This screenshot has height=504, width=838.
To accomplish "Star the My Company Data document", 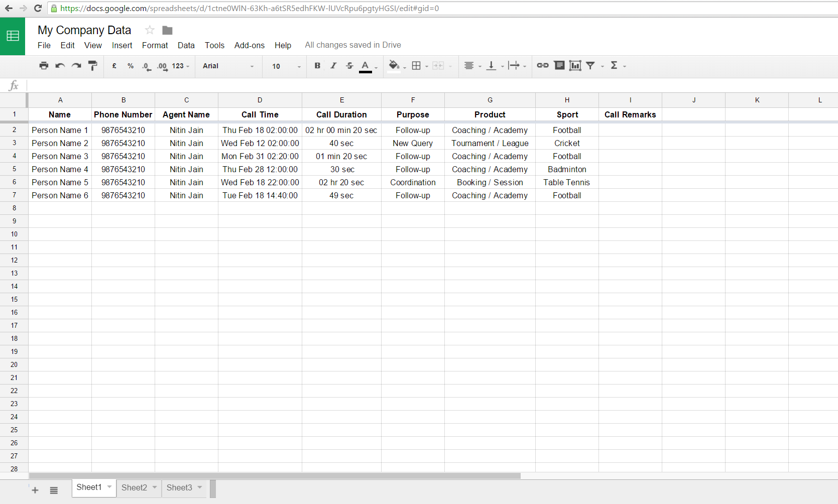I will point(149,30).
